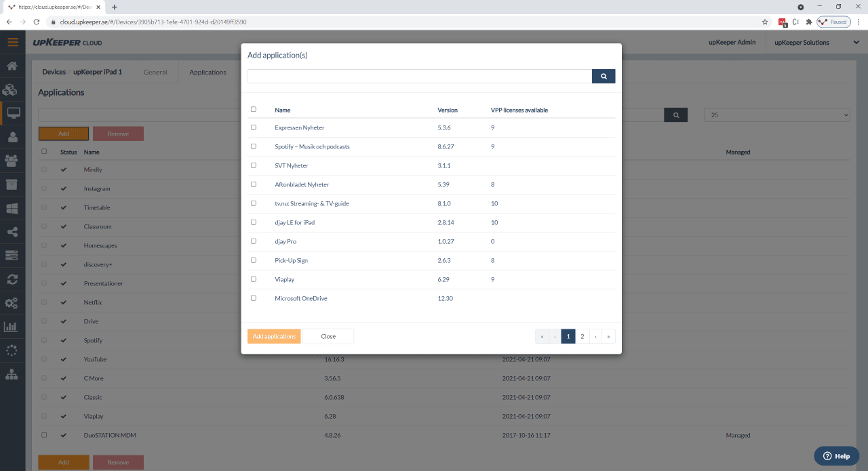Click the search magnifier on Applications page

coord(675,115)
